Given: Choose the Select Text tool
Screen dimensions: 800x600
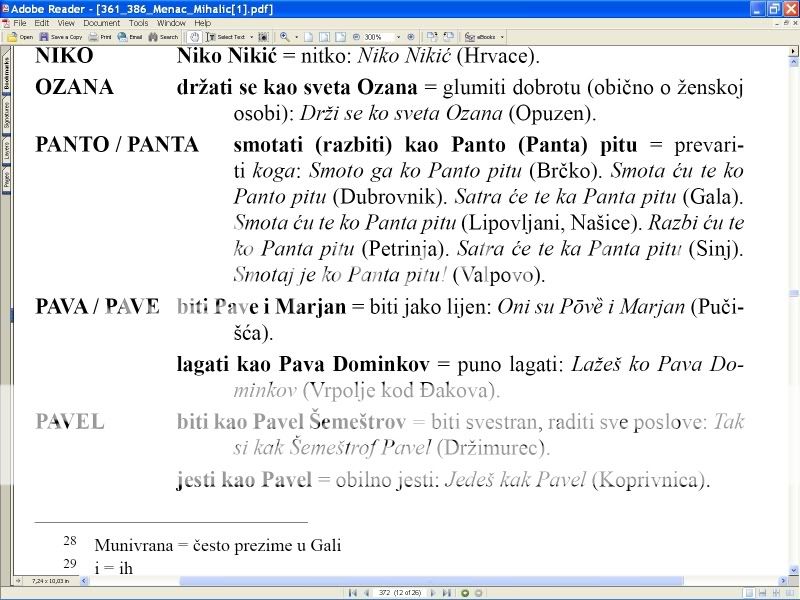Looking at the screenshot, I should [228, 37].
